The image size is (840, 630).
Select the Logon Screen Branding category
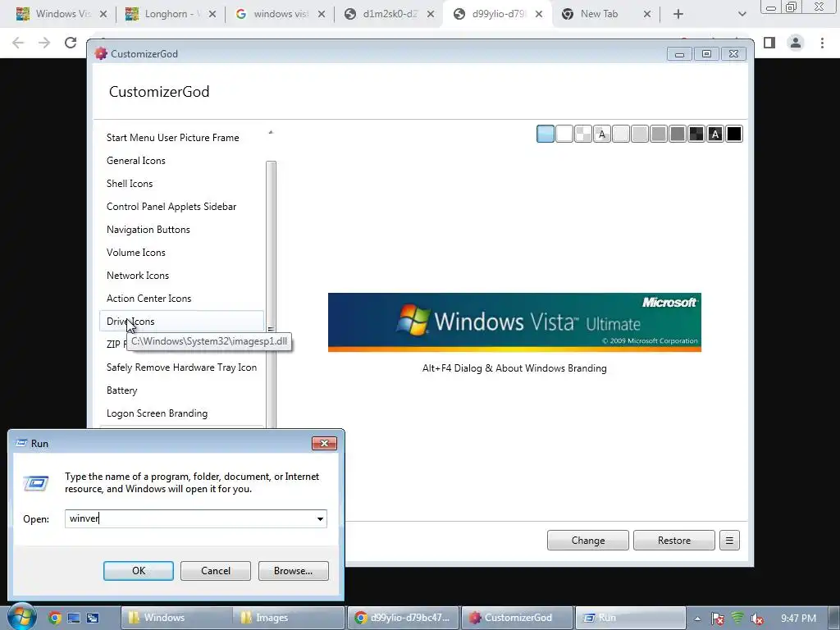point(157,413)
